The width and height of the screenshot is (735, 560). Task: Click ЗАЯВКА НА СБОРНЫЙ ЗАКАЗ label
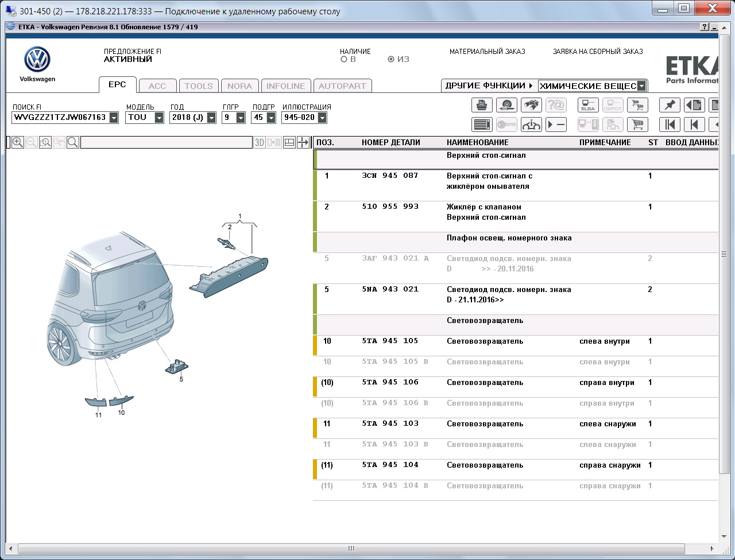tap(598, 51)
